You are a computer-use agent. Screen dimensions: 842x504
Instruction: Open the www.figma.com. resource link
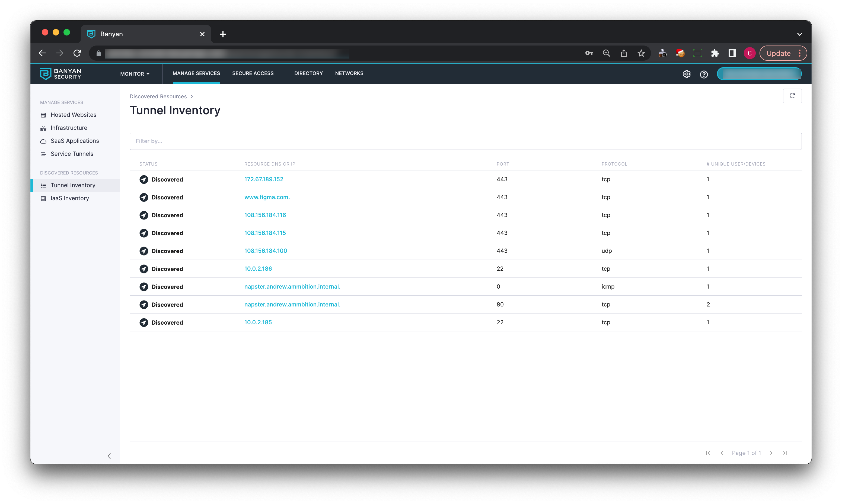click(x=267, y=197)
